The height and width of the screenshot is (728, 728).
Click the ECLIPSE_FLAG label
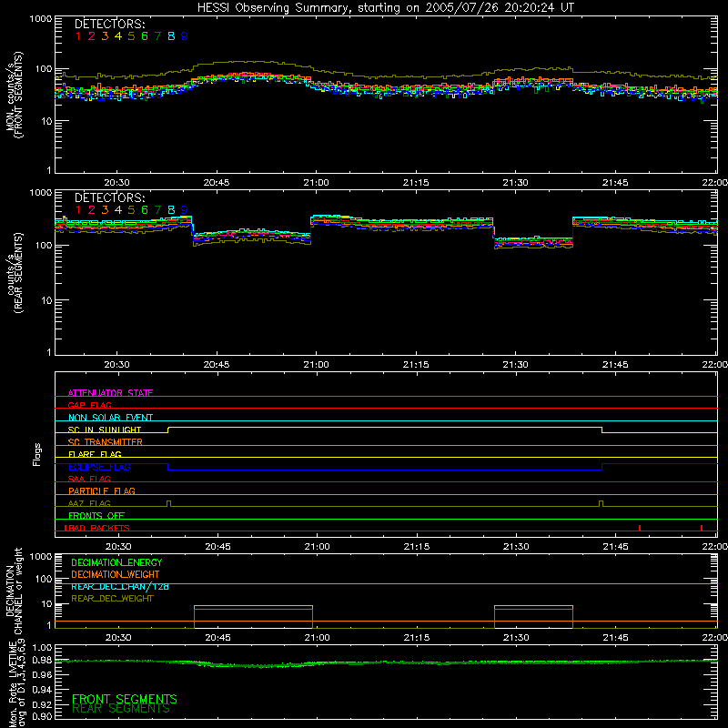[x=99, y=467]
